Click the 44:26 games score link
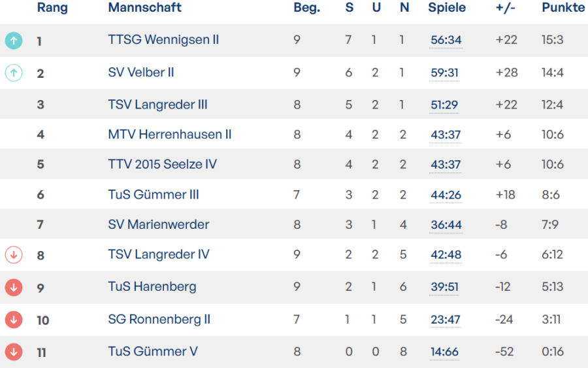 446,195
